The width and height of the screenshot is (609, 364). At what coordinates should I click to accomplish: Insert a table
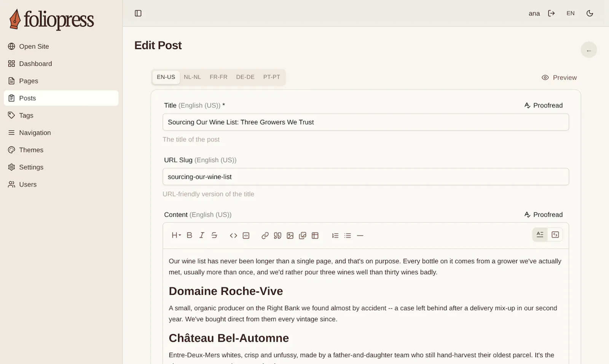(315, 235)
